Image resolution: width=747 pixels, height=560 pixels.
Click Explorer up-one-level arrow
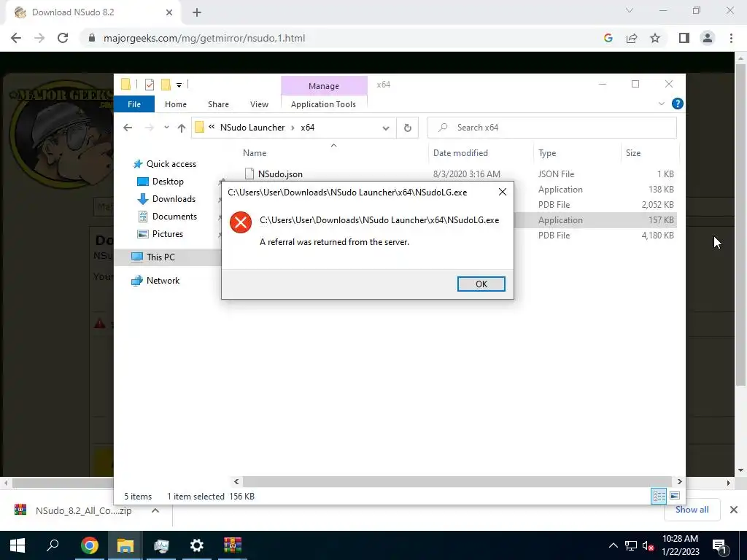tap(182, 128)
